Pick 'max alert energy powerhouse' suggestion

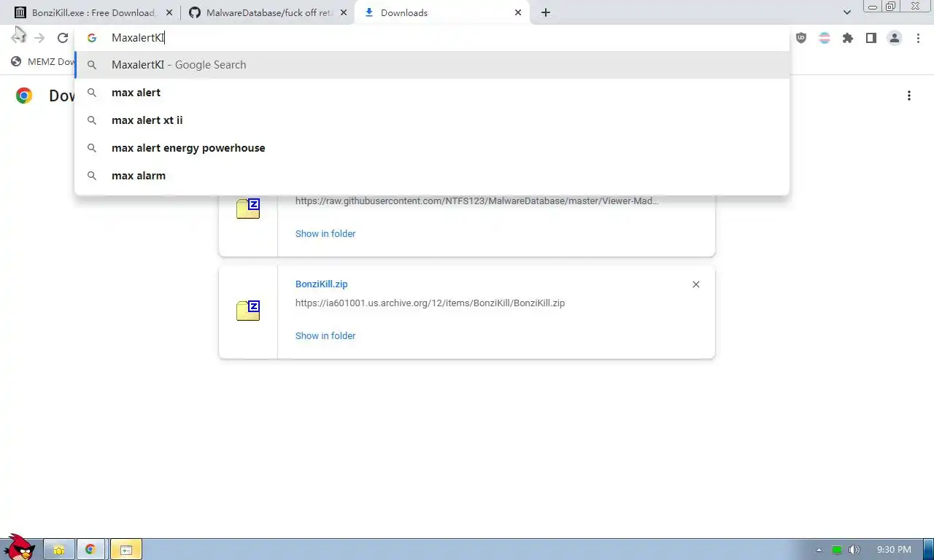click(432, 148)
